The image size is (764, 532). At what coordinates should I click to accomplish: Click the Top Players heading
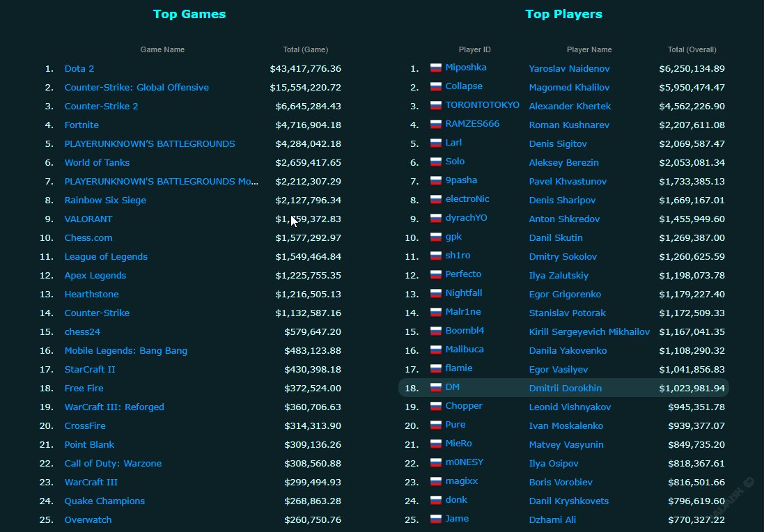(x=563, y=14)
